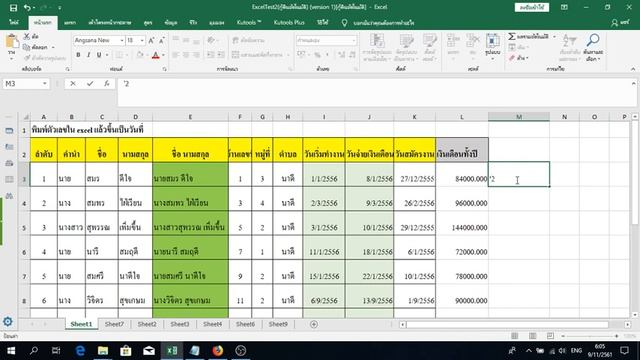Open the Insert ribbon tab
This screenshot has width=640, height=360.
[70, 23]
